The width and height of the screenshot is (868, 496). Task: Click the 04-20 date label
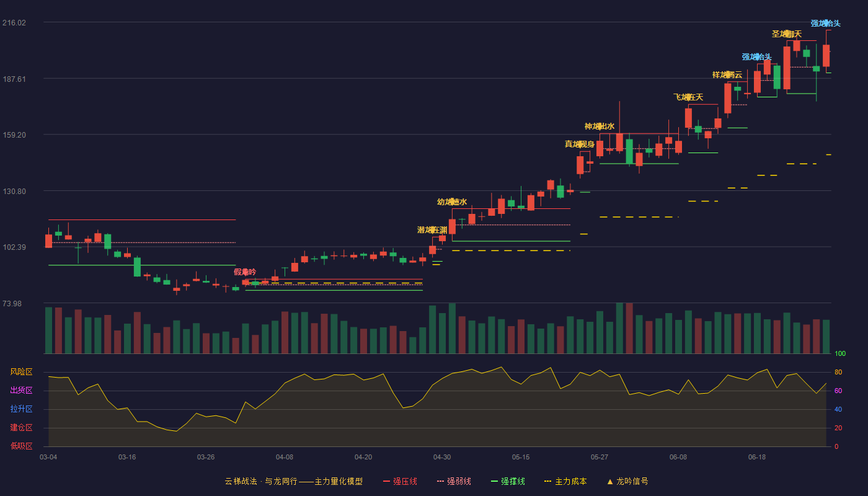[x=363, y=457]
